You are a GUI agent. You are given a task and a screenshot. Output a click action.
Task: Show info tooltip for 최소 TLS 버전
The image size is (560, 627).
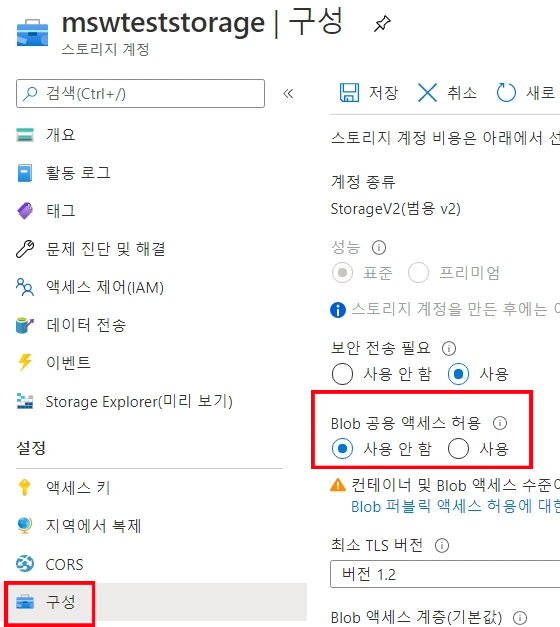tap(442, 545)
